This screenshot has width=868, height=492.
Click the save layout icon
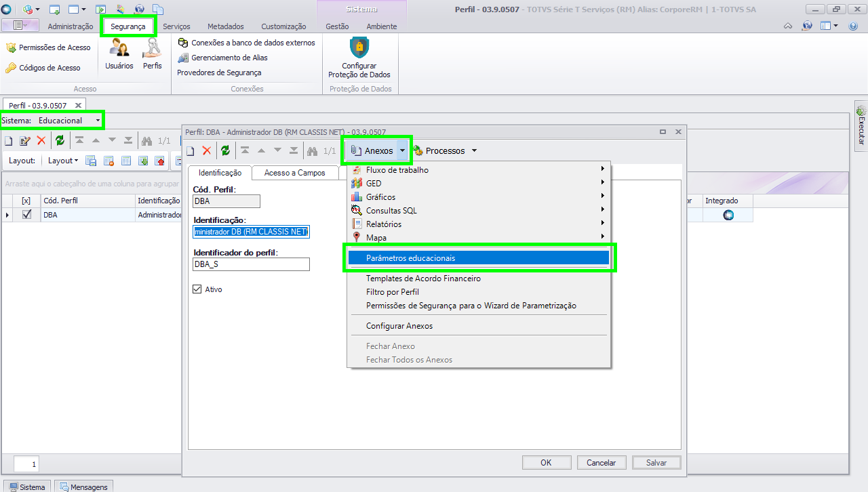point(90,161)
